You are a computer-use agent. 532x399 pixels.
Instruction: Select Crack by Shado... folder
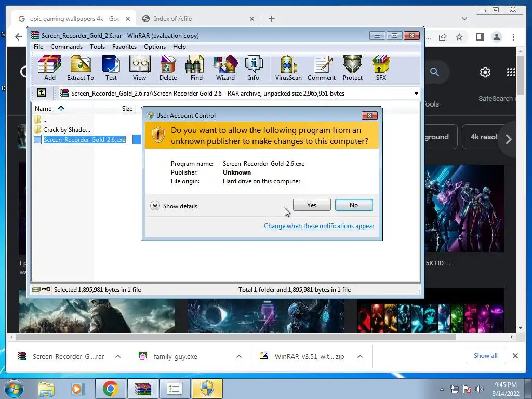[x=63, y=129]
